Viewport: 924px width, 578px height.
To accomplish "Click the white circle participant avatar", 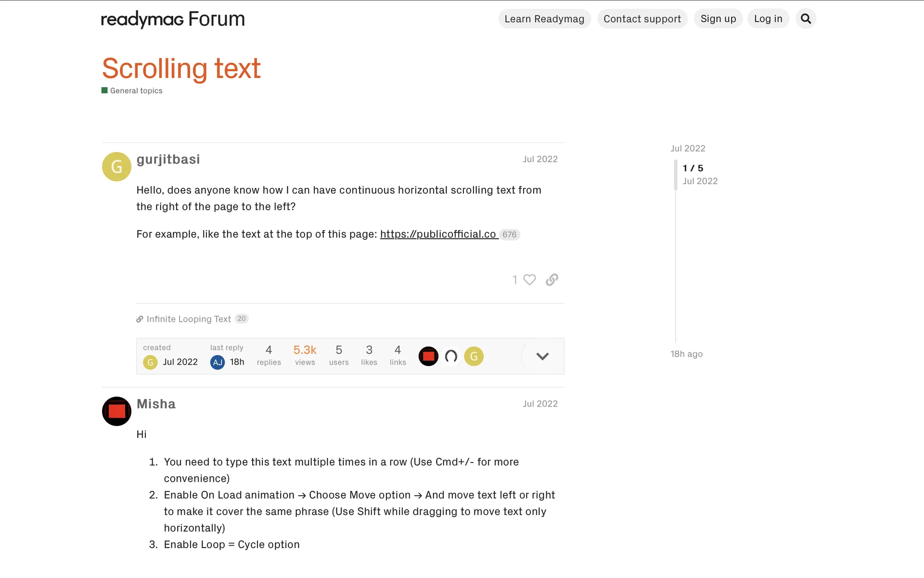I will coord(451,356).
